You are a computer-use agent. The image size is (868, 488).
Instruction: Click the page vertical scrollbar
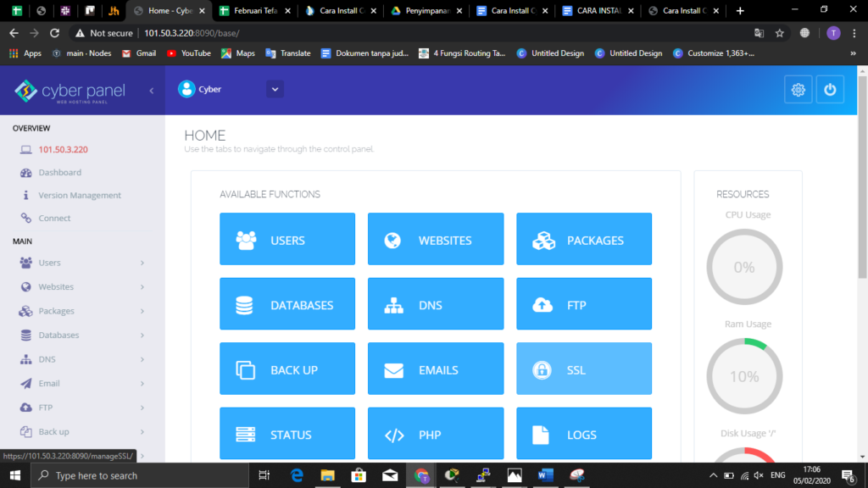(x=862, y=177)
